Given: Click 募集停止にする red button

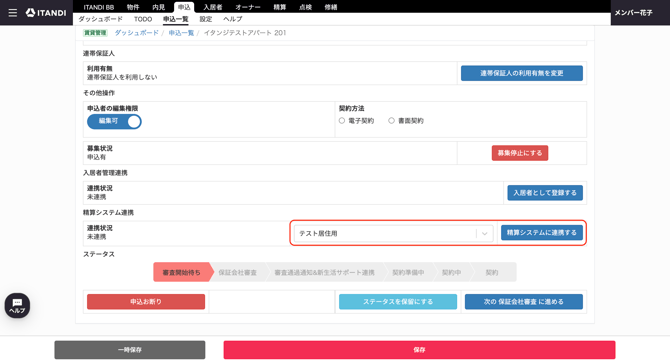Looking at the screenshot, I should [520, 153].
